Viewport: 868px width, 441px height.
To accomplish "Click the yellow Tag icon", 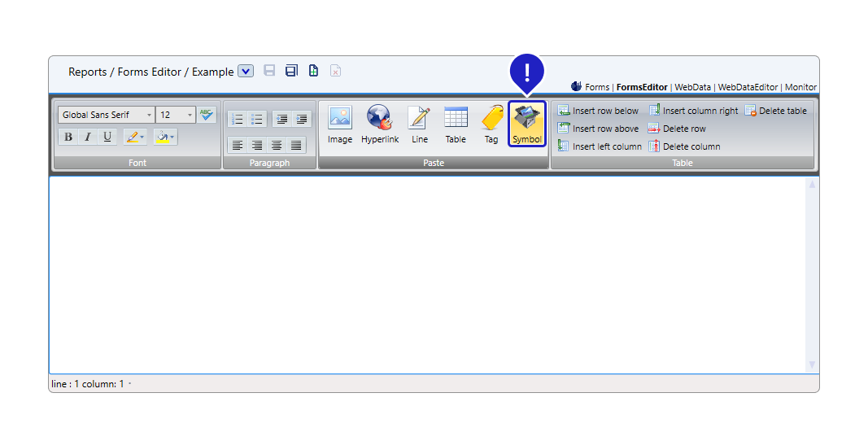I will click(x=491, y=124).
